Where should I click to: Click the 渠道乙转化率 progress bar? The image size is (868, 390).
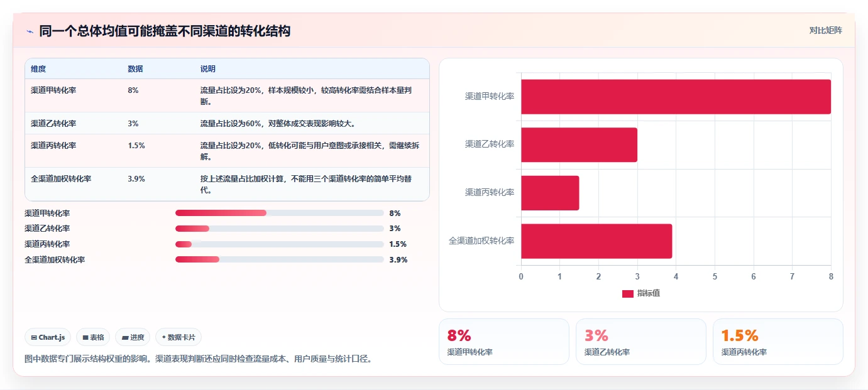[x=280, y=229]
